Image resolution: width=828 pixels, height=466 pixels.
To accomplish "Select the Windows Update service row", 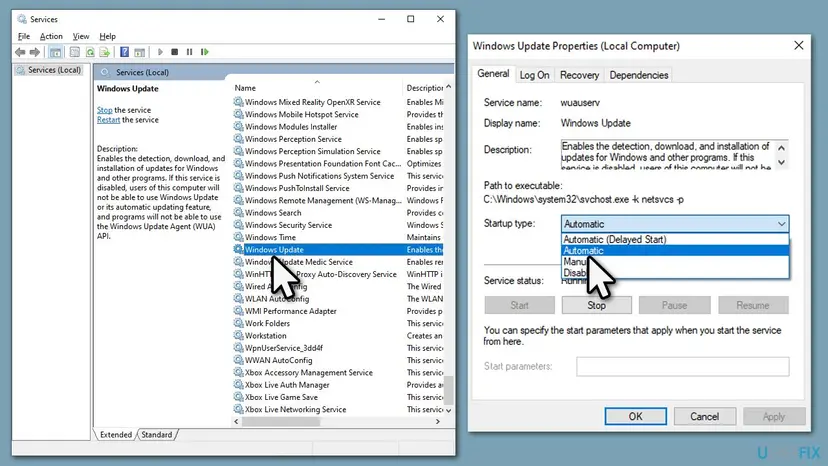I will coord(338,249).
